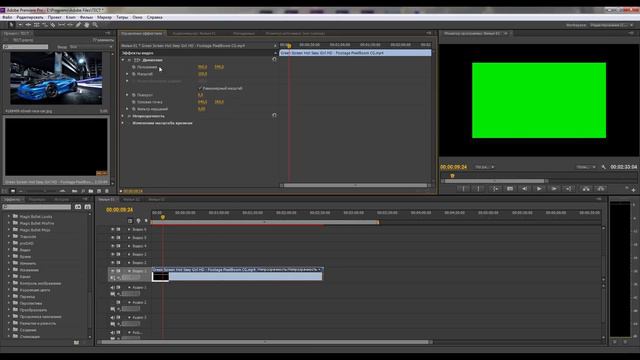
Task: Reset the Непрозрачность effect parameters
Action: point(274,116)
